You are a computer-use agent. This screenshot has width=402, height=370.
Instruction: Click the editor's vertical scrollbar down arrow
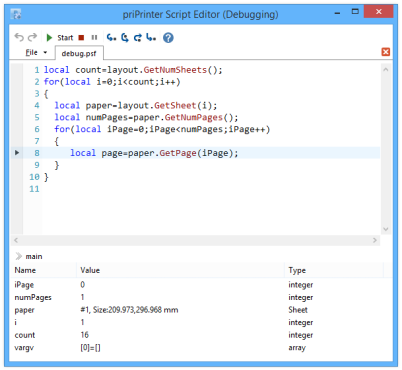coord(386,229)
